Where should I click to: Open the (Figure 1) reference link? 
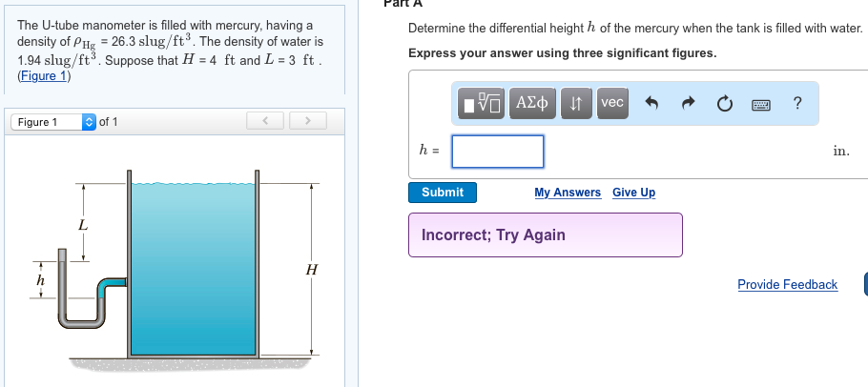(44, 77)
